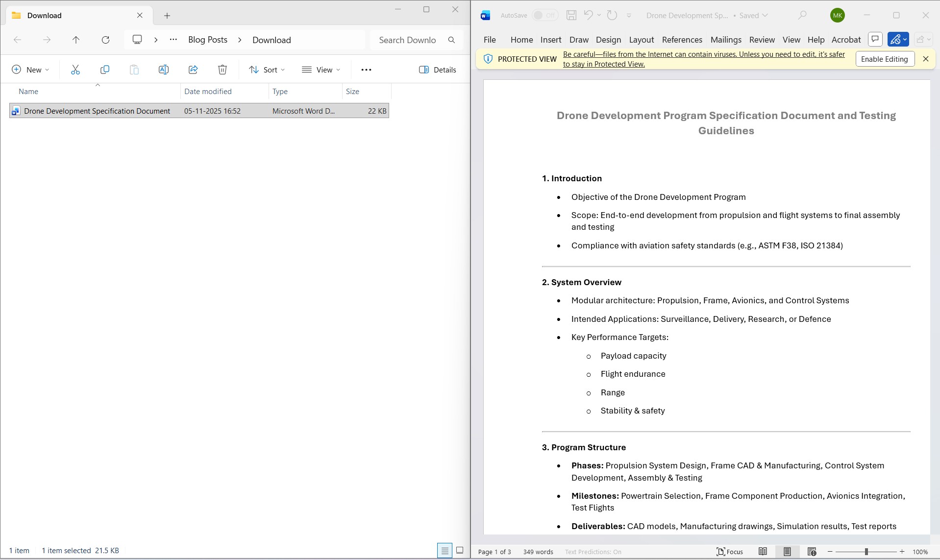Open the View dropdown in Explorer toolbar
This screenshot has width=940, height=560.
[321, 70]
